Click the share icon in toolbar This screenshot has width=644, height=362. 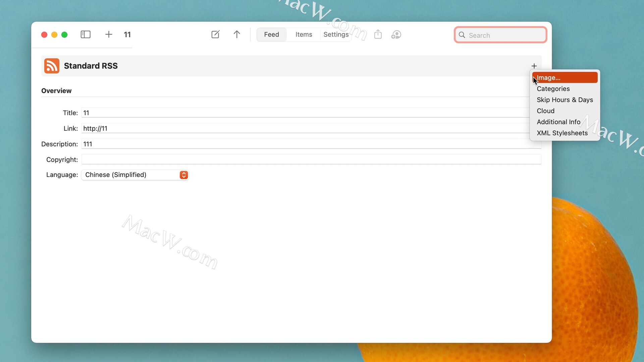pos(378,34)
